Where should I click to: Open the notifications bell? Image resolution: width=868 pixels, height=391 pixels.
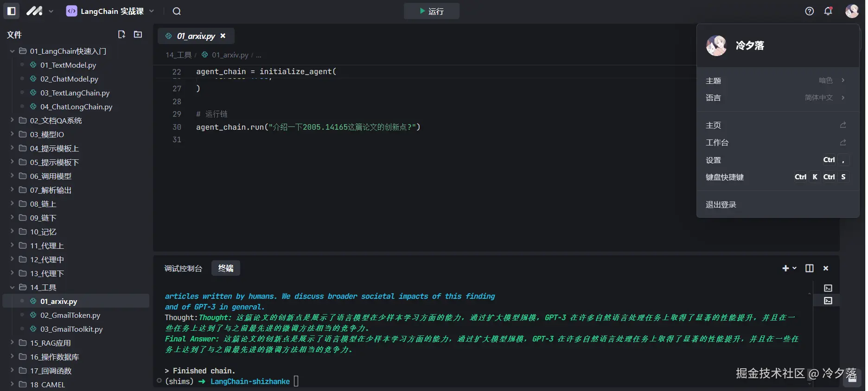[x=828, y=11]
